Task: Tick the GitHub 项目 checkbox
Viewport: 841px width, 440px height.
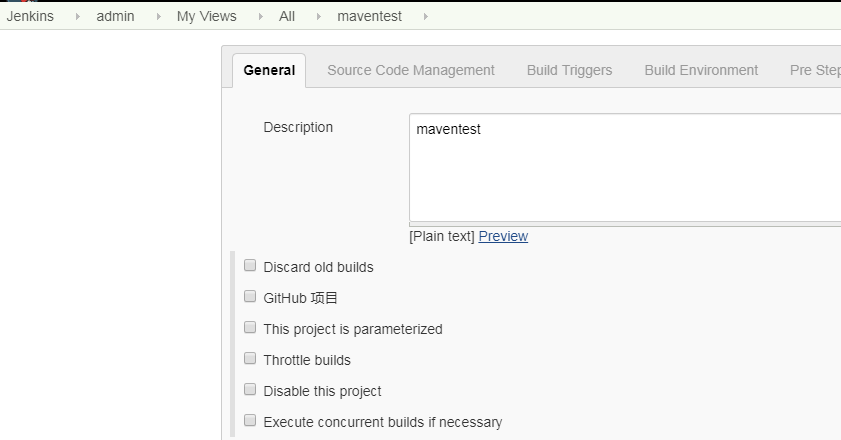Action: (250, 297)
